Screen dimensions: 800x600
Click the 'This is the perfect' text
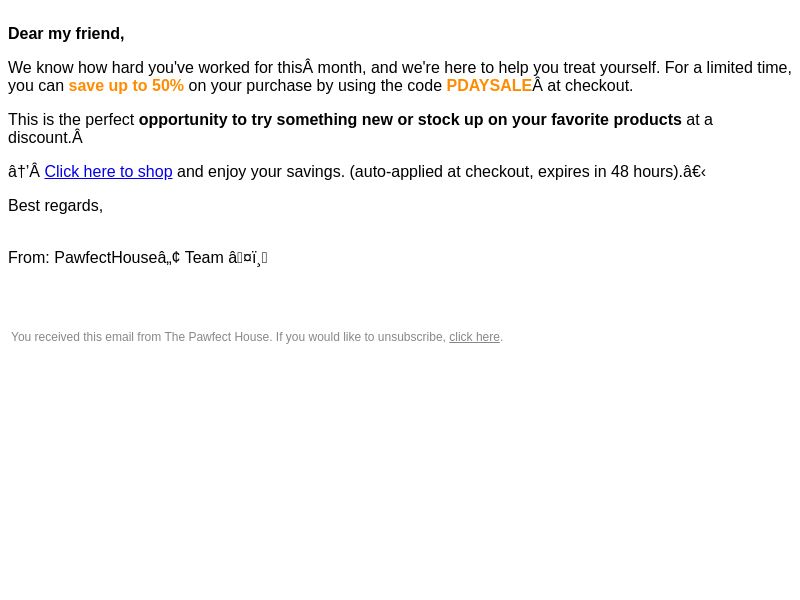click(x=71, y=120)
